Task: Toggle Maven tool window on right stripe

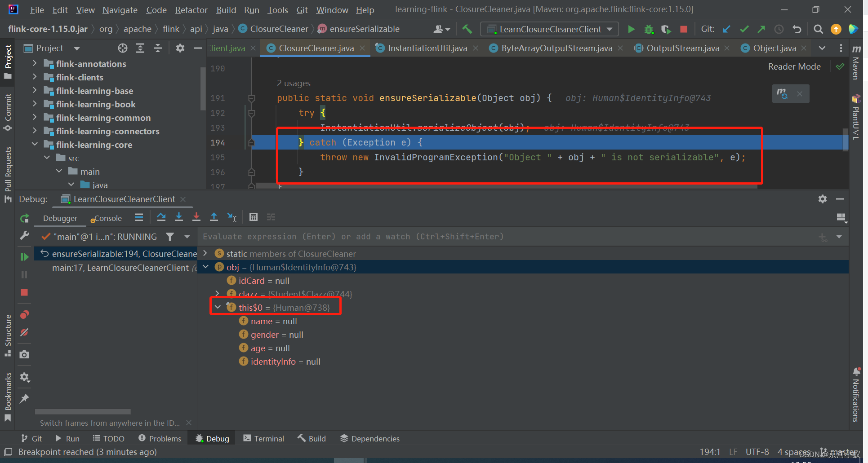Action: click(856, 62)
